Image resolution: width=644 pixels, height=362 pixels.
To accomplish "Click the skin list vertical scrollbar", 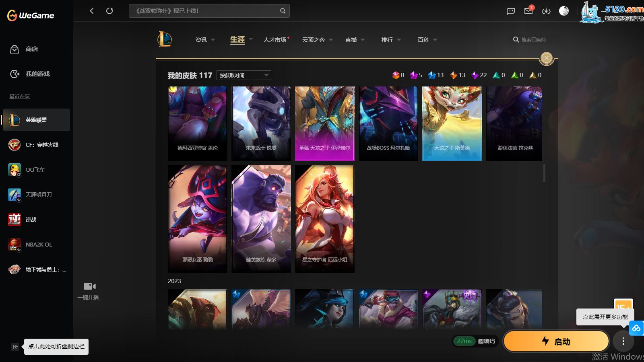I will pos(544,172).
